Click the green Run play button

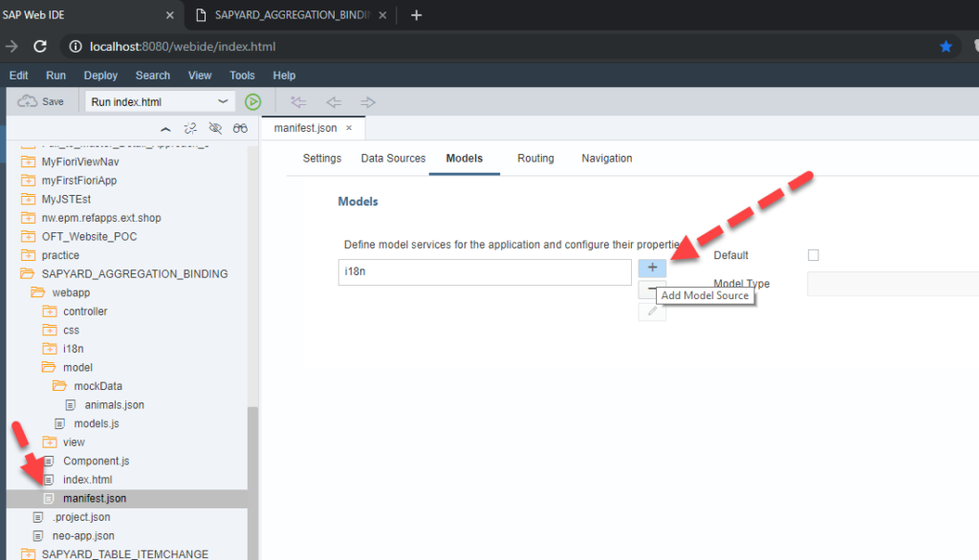coord(252,101)
